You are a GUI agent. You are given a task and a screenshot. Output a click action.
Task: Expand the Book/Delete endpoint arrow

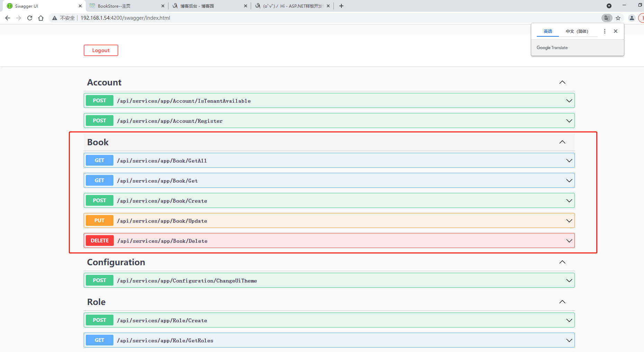pyautogui.click(x=569, y=241)
